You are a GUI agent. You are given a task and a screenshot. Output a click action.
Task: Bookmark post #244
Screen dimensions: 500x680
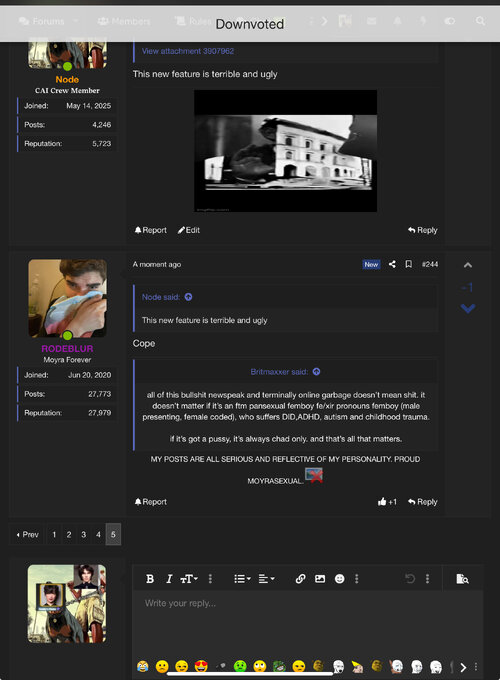(x=408, y=264)
